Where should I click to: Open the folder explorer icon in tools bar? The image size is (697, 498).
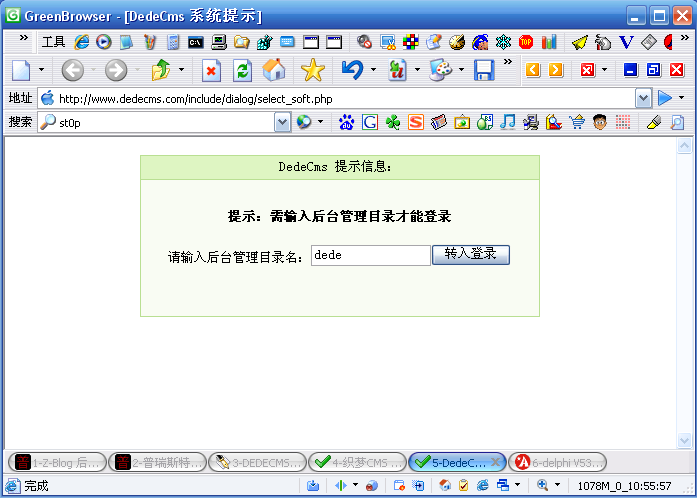[x=242, y=42]
